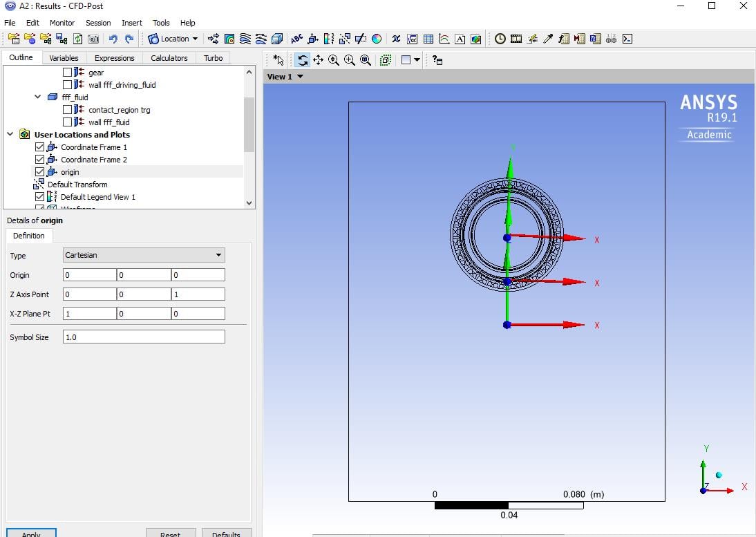The width and height of the screenshot is (756, 537).
Task: Select the Pan view tool
Action: coord(318,60)
